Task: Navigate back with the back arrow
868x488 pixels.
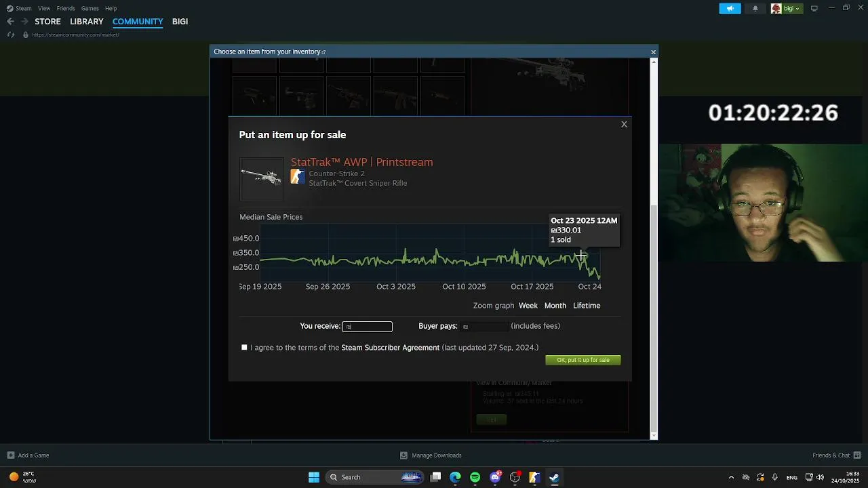Action: (x=10, y=22)
